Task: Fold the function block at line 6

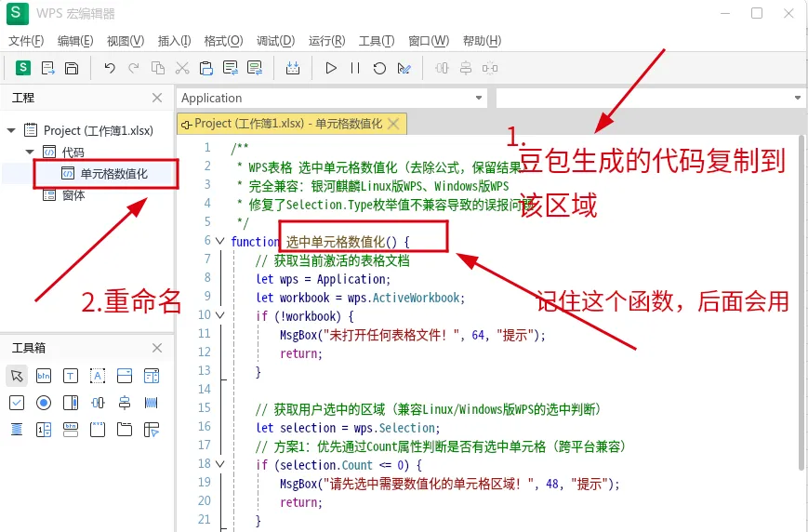Action: pyautogui.click(x=220, y=241)
